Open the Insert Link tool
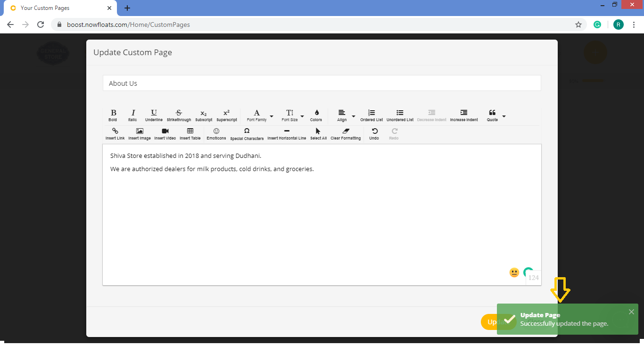 click(115, 133)
